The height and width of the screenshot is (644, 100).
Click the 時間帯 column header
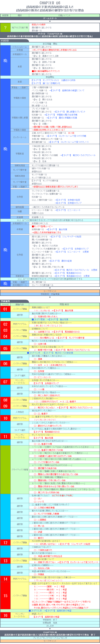coord(5,15)
